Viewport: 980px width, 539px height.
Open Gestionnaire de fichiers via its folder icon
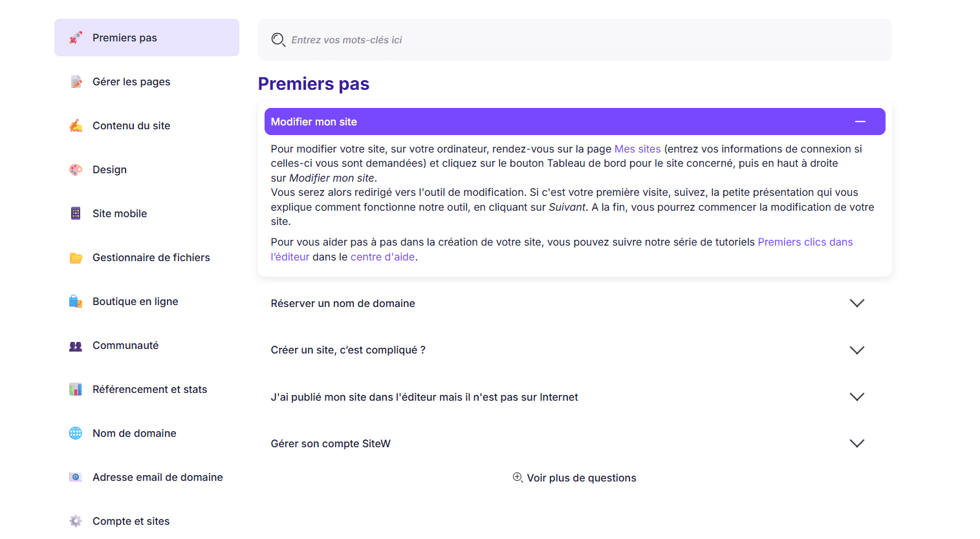pyautogui.click(x=75, y=257)
